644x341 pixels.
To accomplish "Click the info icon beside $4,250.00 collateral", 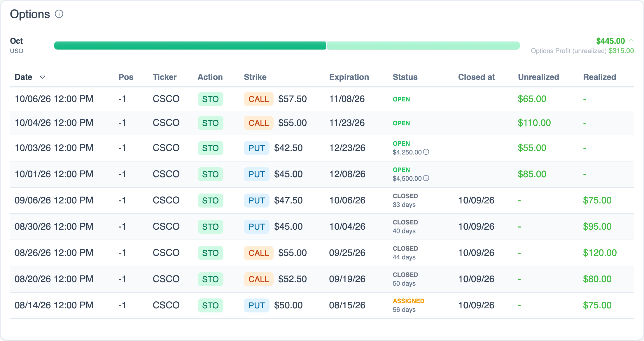I will 426,152.
